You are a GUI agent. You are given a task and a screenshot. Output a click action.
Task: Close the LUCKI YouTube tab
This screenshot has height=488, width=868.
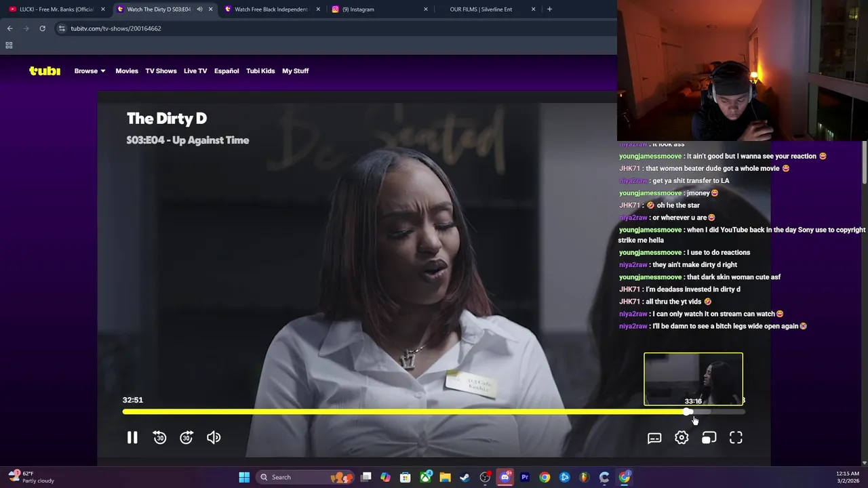tap(103, 9)
